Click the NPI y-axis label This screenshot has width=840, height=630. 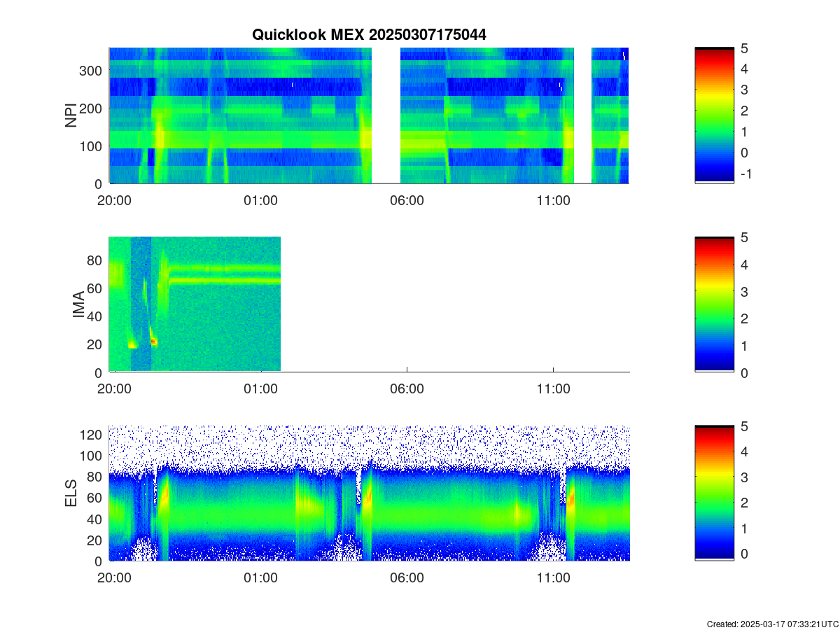pyautogui.click(x=71, y=115)
